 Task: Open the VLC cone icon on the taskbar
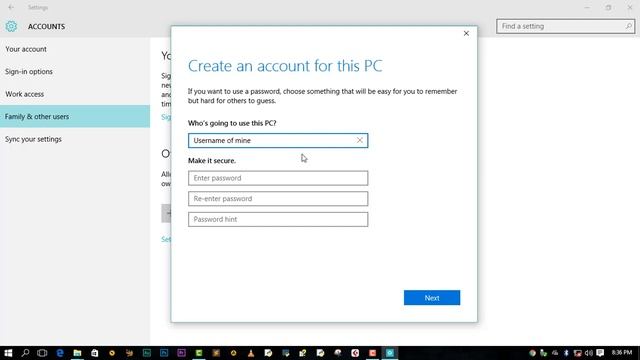click(x=251, y=353)
